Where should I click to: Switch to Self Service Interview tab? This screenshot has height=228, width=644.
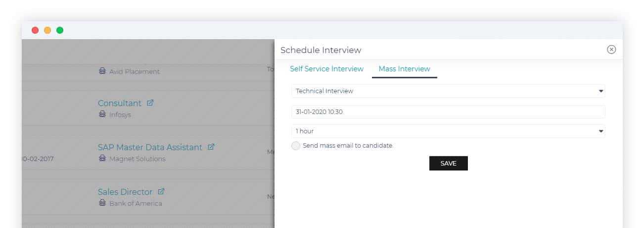(326, 69)
